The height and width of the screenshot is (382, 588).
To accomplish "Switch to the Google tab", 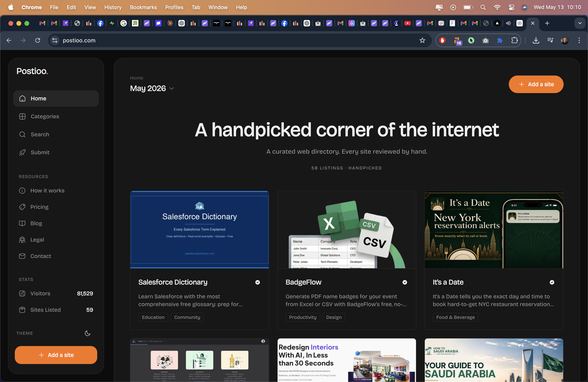I will (x=124, y=23).
